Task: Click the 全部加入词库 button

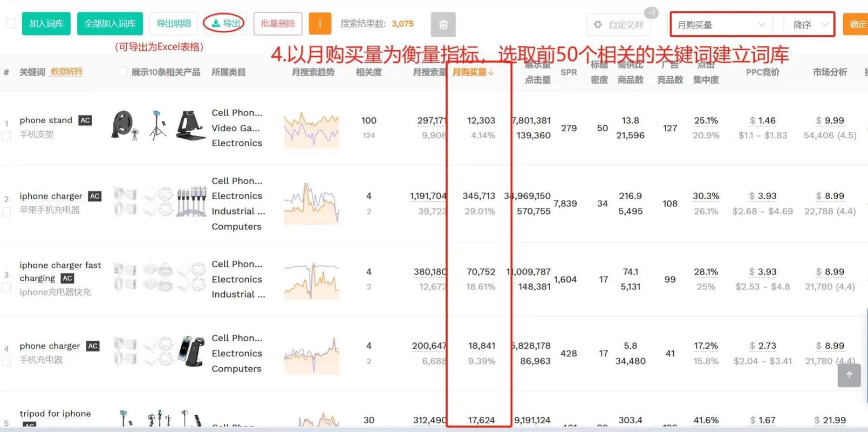Action: (x=110, y=24)
